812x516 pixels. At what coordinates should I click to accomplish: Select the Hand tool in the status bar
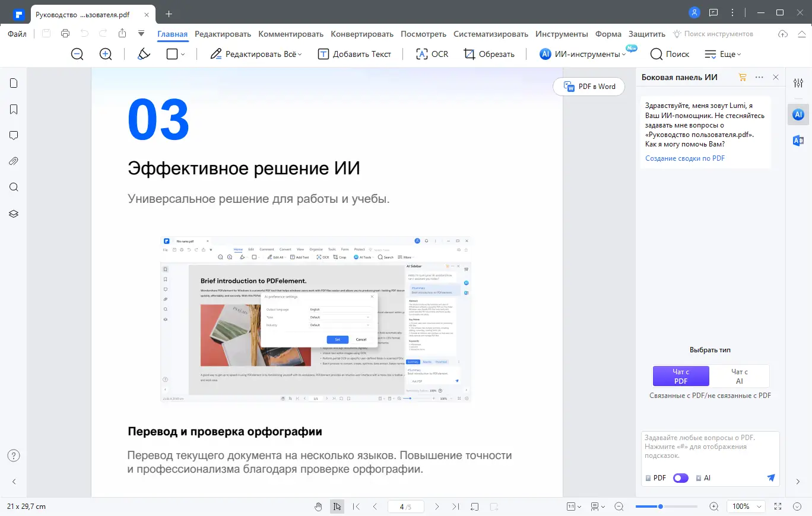[319, 507]
